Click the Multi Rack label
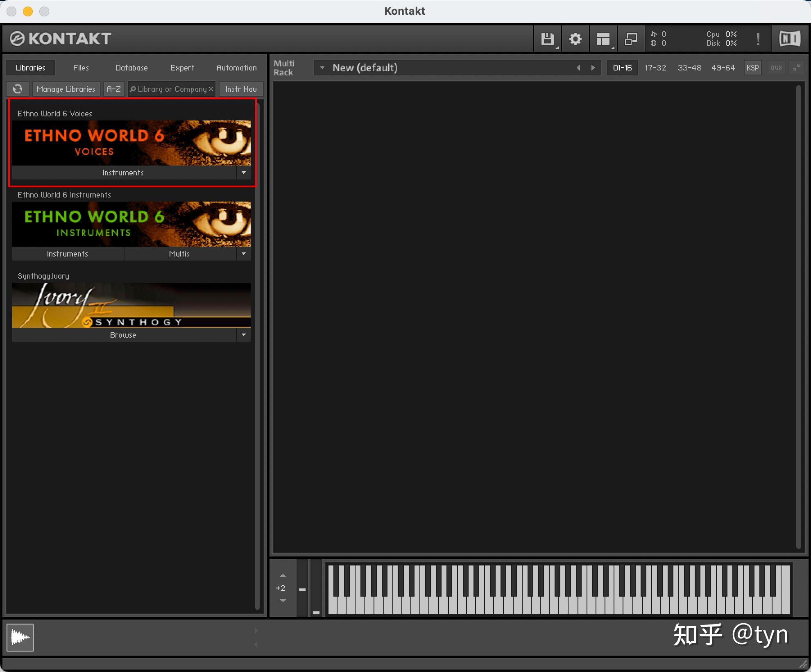Screen dimensions: 811x672 click(x=284, y=68)
